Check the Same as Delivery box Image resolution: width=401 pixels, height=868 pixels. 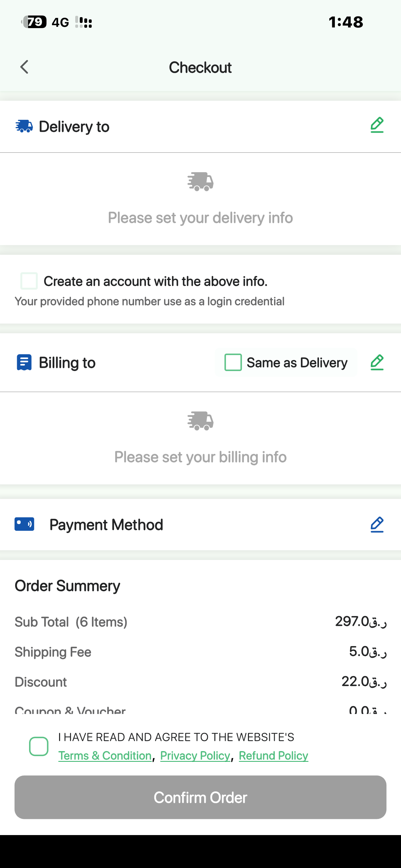click(x=233, y=362)
